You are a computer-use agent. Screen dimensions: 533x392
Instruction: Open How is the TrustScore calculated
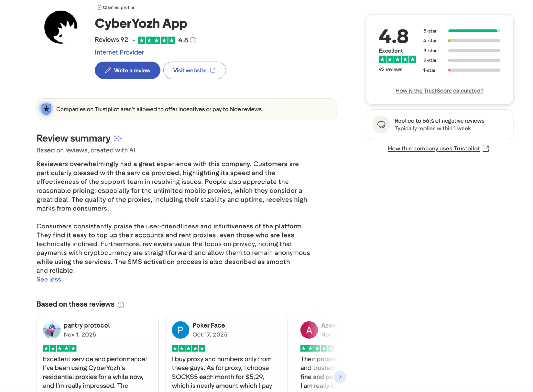pyautogui.click(x=439, y=91)
